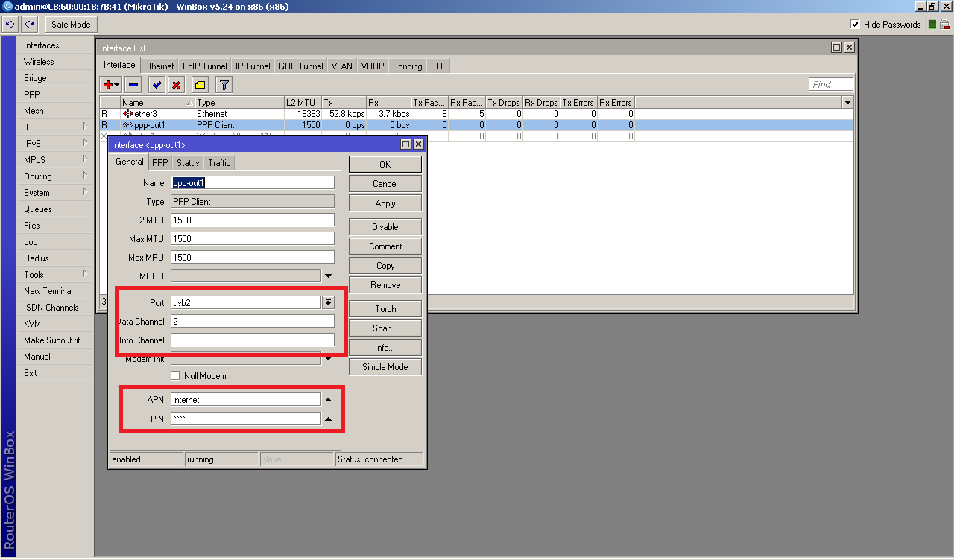
Task: Click the Name input field ppp-out1
Action: click(x=253, y=182)
